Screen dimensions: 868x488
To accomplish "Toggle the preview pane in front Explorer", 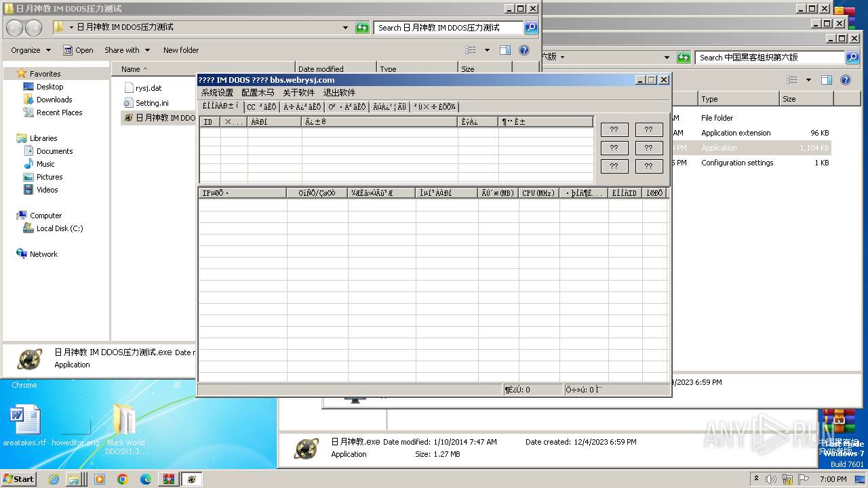I will pos(505,50).
